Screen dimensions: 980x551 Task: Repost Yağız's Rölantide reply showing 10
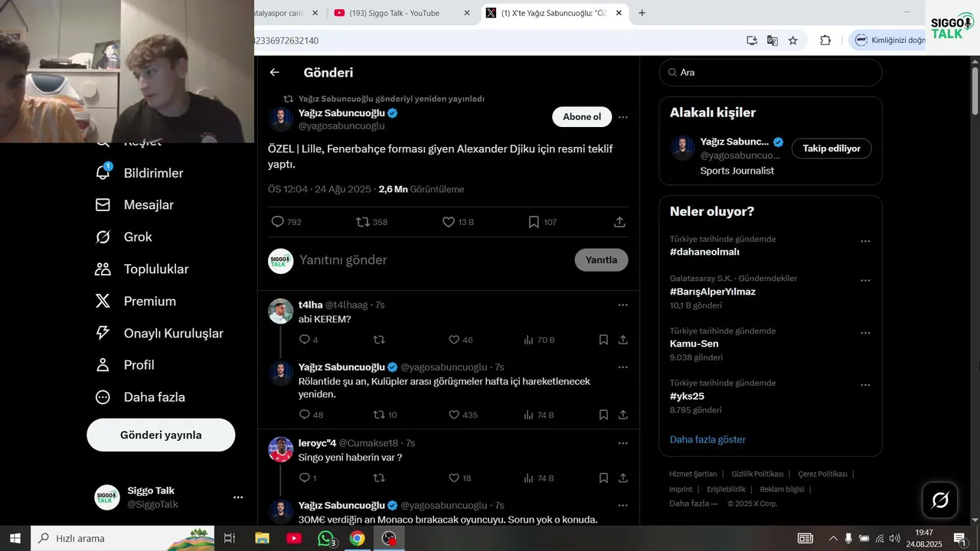(384, 415)
